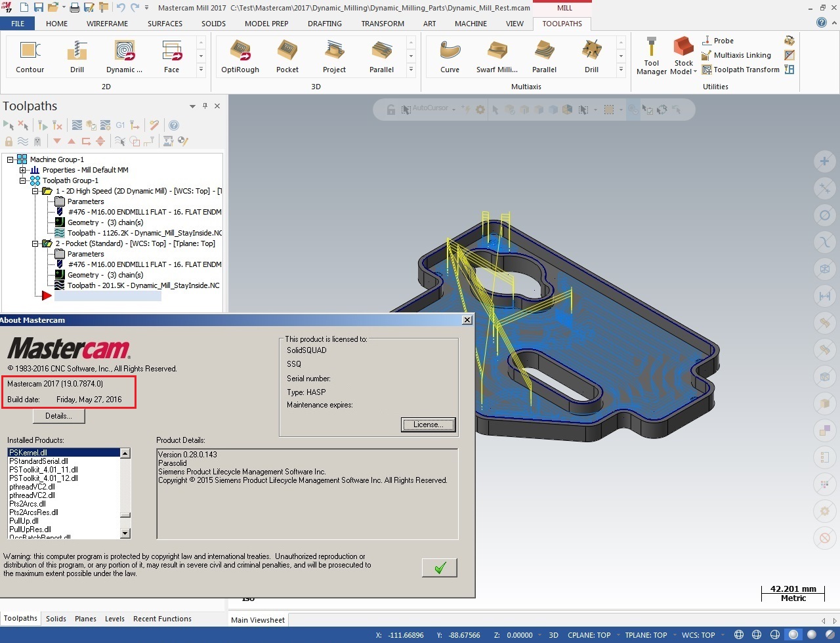The height and width of the screenshot is (643, 840).
Task: Select the Swarf Milling multiaxis toolpath
Action: tap(497, 56)
